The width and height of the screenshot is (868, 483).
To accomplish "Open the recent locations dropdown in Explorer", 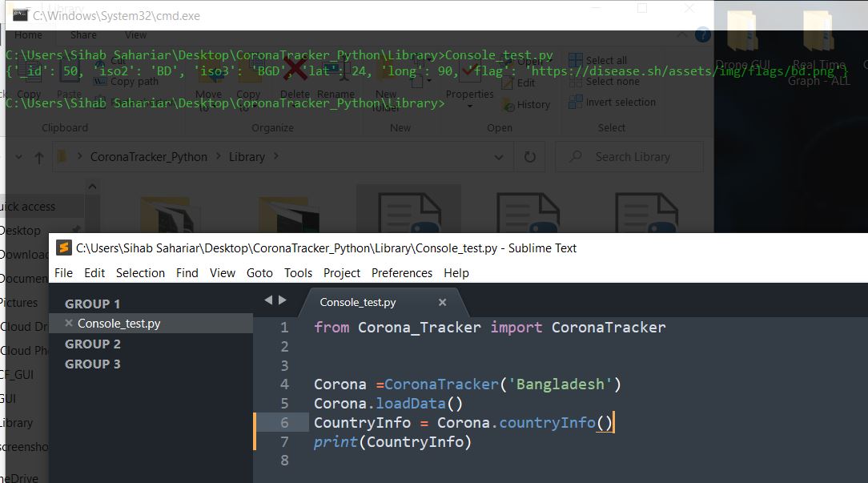I will pos(19,157).
